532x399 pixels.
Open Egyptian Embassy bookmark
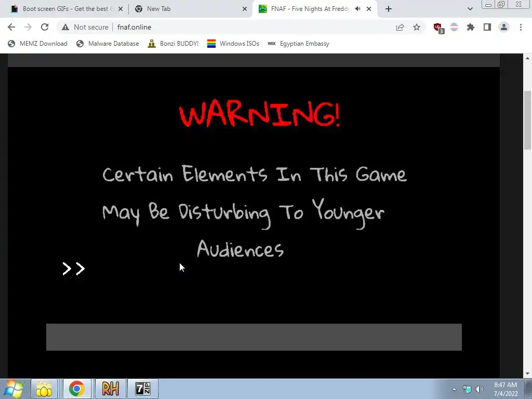point(298,44)
